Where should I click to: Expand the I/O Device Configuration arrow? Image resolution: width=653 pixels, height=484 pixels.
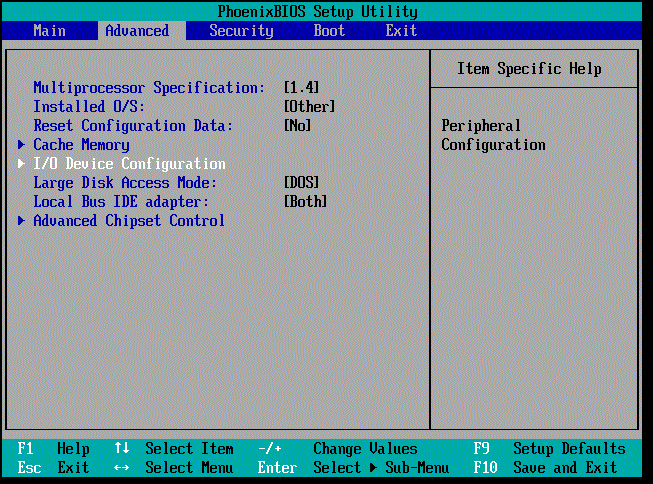[x=22, y=164]
